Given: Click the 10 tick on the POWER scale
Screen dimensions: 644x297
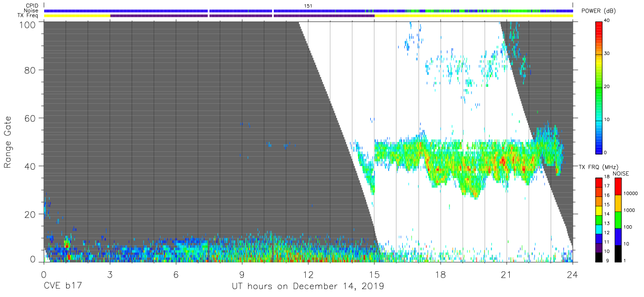Looking at the screenshot, I should coord(607,120).
